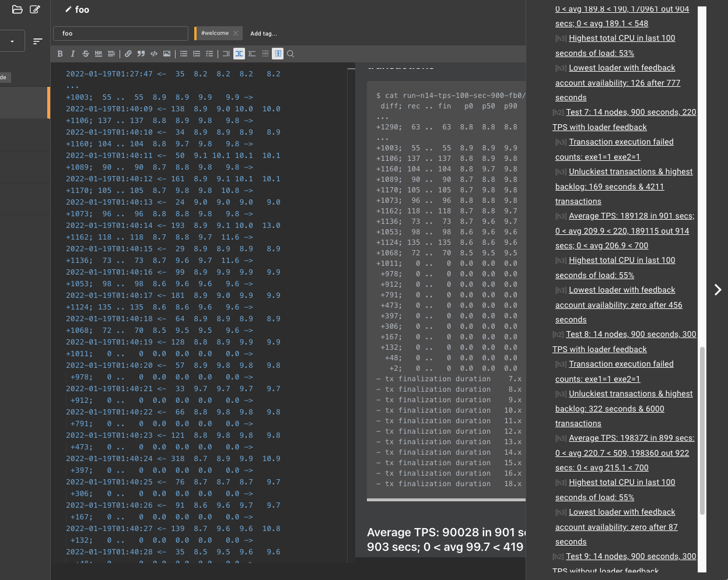Open the Test 8: 14 nodes outline link
728x580 pixels.
click(624, 342)
